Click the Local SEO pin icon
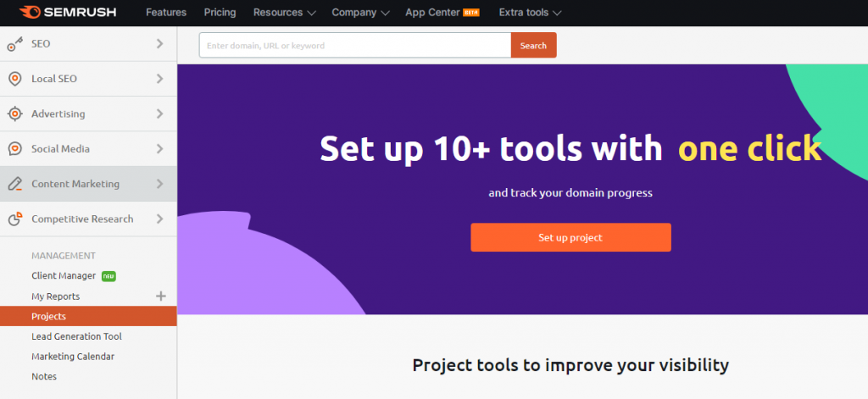Screen dimensions: 868x399 click(x=15, y=79)
